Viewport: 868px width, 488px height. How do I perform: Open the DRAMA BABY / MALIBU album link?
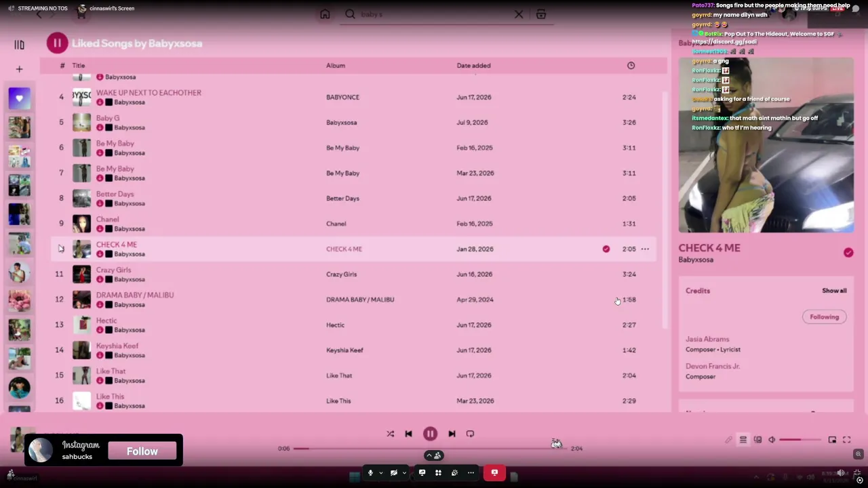[360, 300]
